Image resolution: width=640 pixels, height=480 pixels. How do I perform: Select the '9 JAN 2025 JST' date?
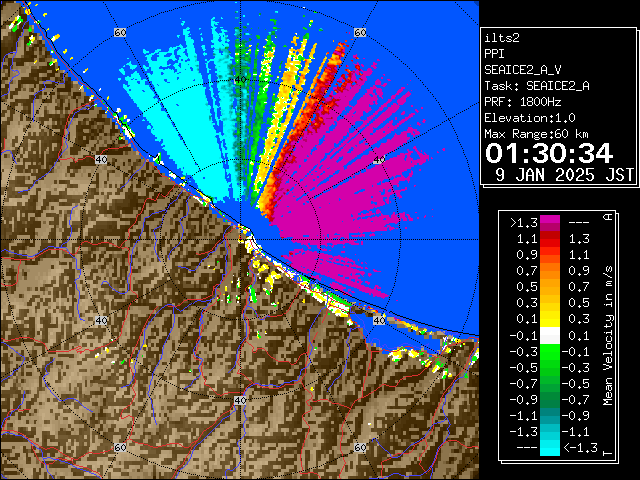tap(564, 175)
